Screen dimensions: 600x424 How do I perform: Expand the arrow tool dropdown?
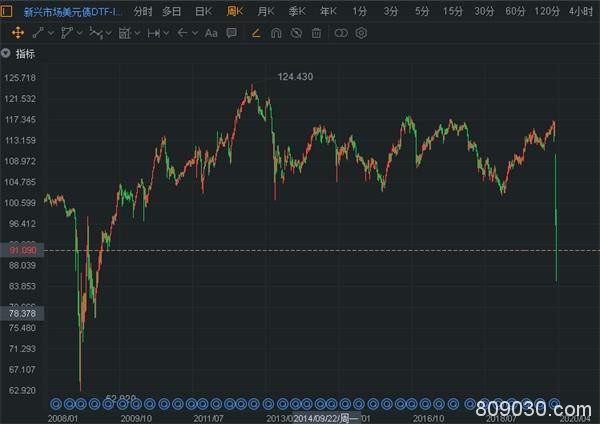coord(194,33)
